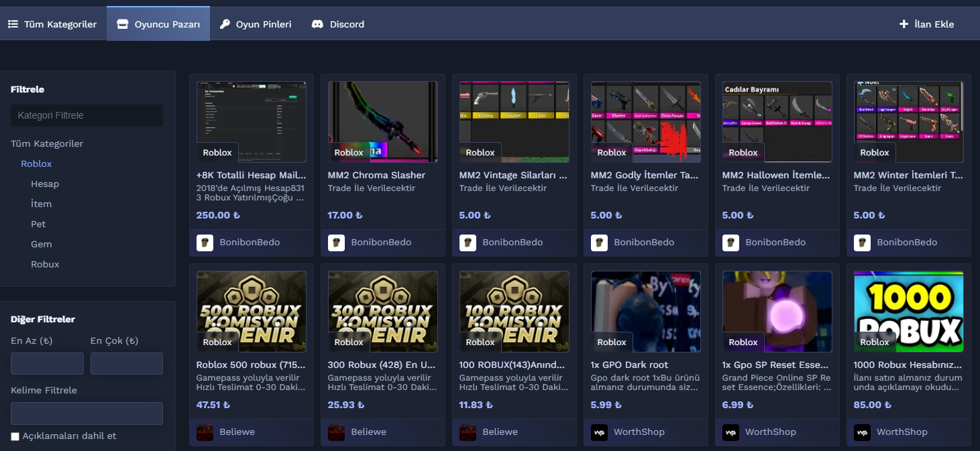Click BonibonBedo avatar under MM2 Vintage Silahları
The height and width of the screenshot is (451, 980).
coord(468,243)
